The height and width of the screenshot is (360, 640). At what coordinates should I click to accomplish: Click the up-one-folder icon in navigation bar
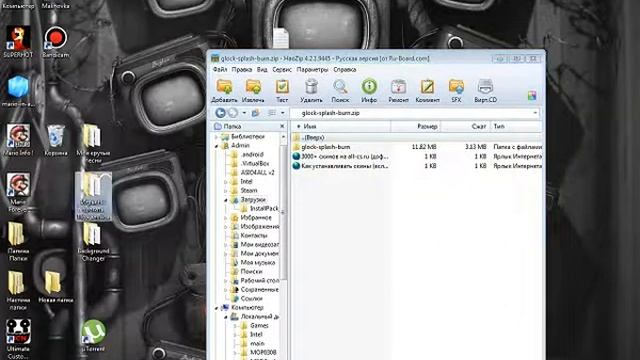pyautogui.click(x=256, y=113)
